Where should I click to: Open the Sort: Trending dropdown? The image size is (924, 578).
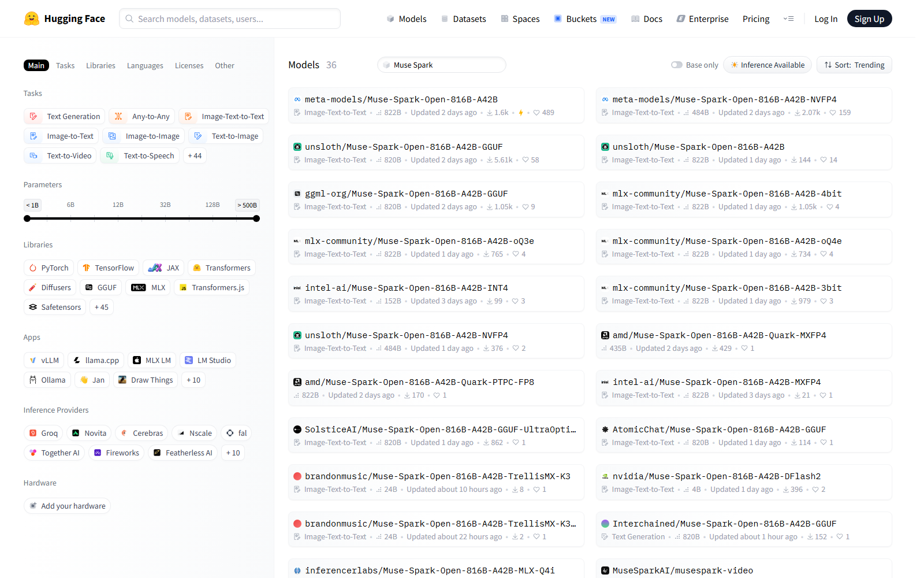click(854, 65)
